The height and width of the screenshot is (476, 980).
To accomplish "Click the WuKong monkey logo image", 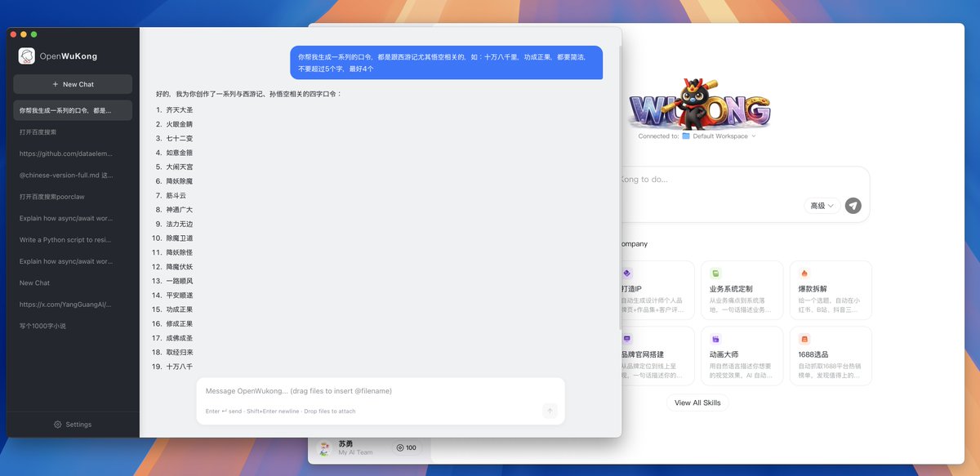I will [700, 105].
